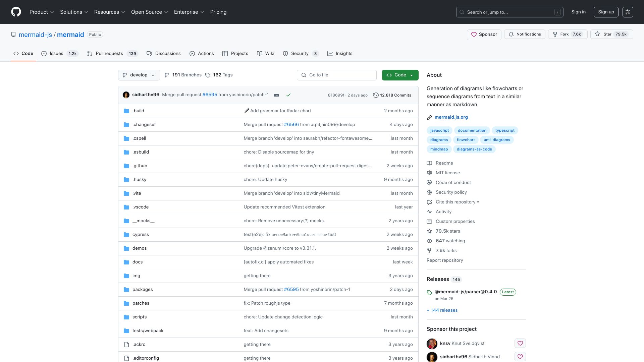644x362 pixels.
Task: Open the Security tab
Action: point(301,54)
